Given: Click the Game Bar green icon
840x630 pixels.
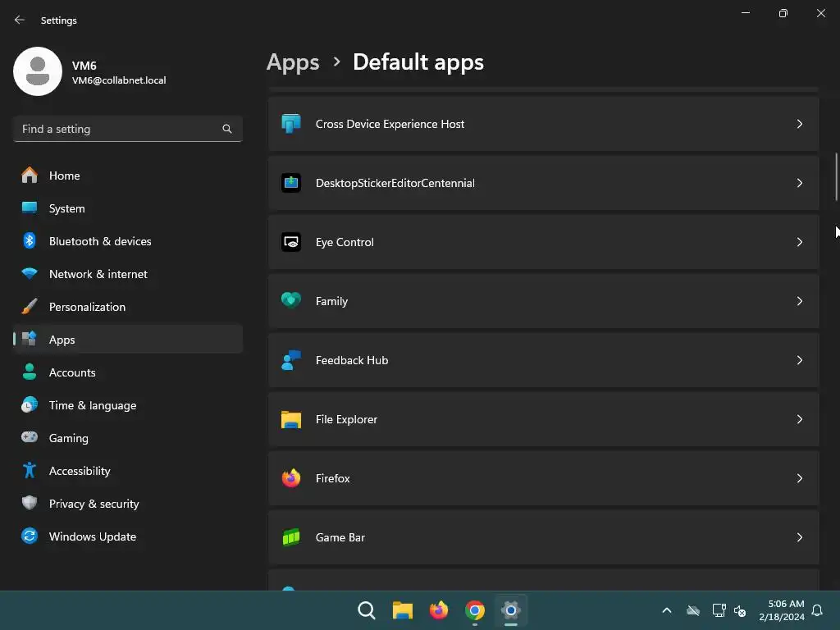Looking at the screenshot, I should (291, 537).
